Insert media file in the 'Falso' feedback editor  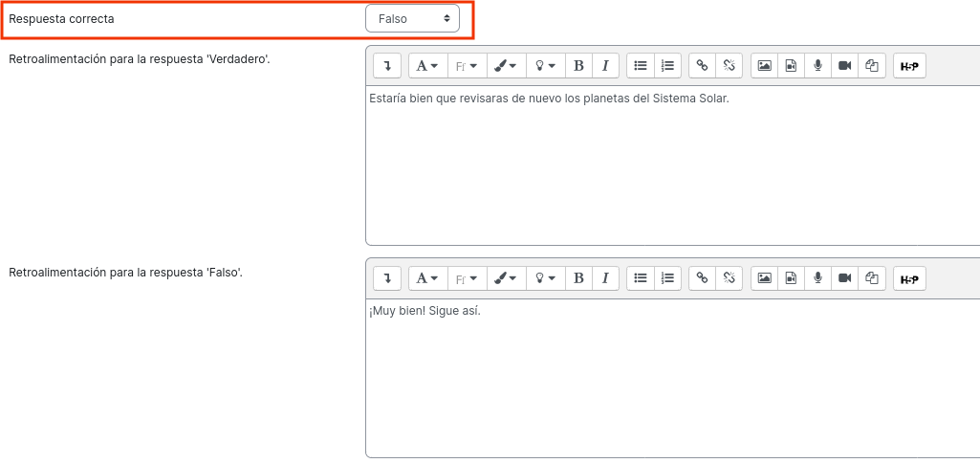tap(792, 278)
